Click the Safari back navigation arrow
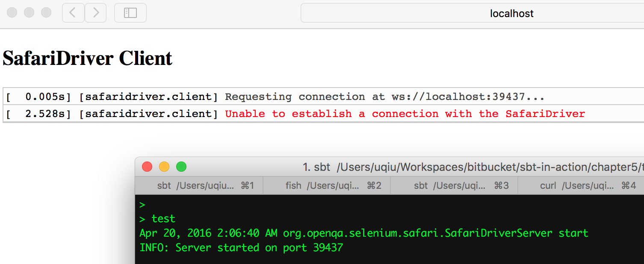The width and height of the screenshot is (644, 264). 73,13
